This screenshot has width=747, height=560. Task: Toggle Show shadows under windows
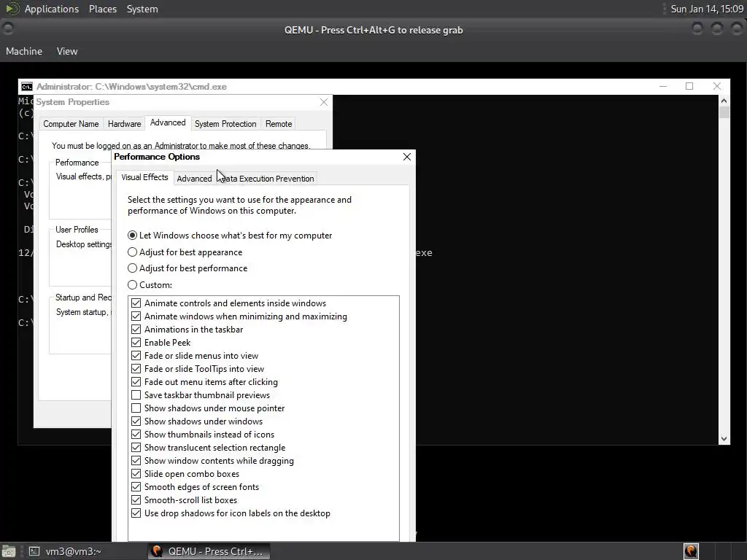point(136,421)
